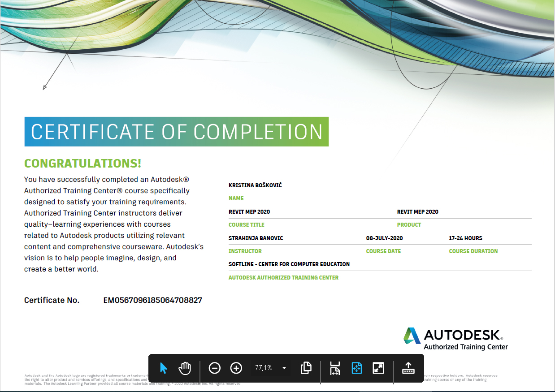The image size is (555, 392).
Task: Click the stacked pages icon in toolbar
Action: click(306, 368)
